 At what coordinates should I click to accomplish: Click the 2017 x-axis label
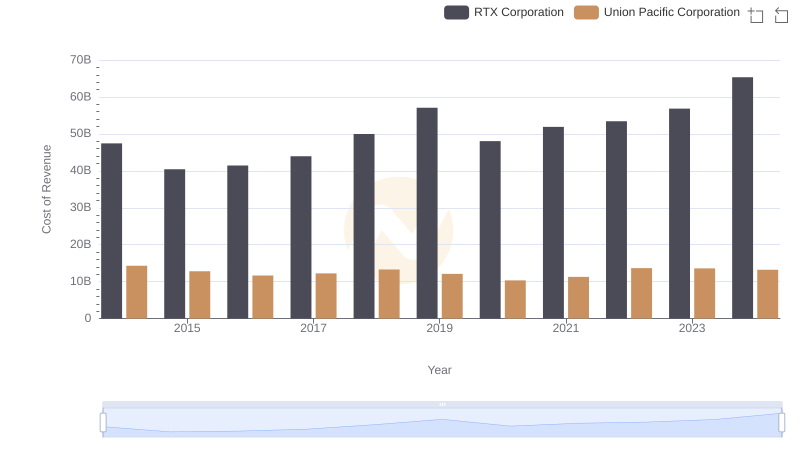(313, 328)
